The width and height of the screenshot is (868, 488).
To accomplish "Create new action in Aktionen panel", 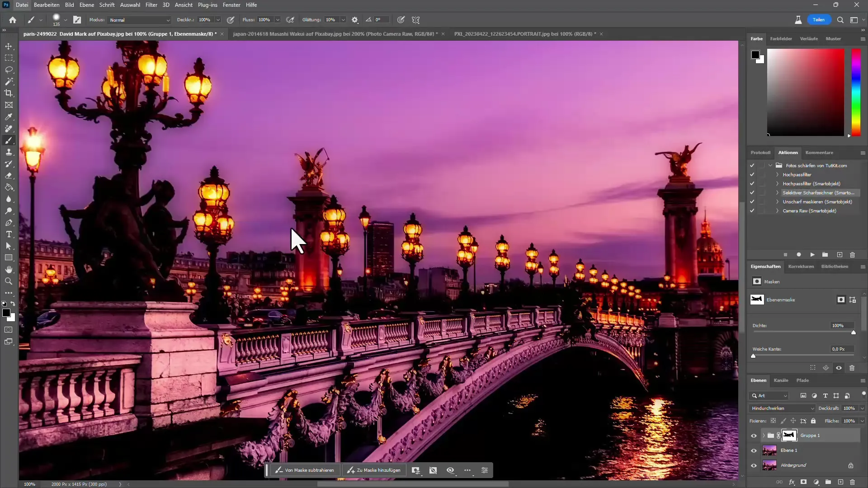I will [x=840, y=255].
